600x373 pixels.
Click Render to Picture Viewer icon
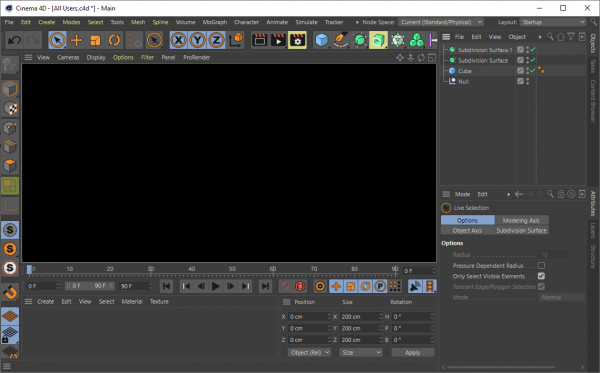click(x=279, y=40)
